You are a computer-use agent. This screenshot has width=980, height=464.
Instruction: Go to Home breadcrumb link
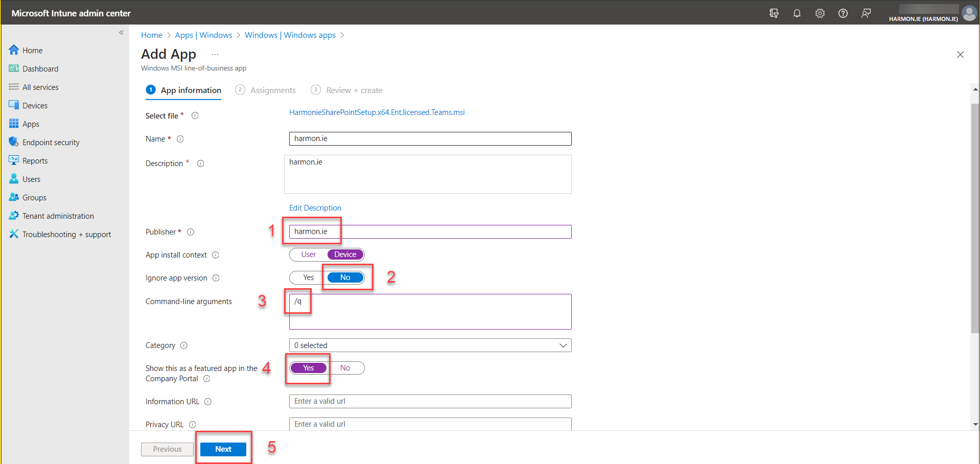coord(152,35)
